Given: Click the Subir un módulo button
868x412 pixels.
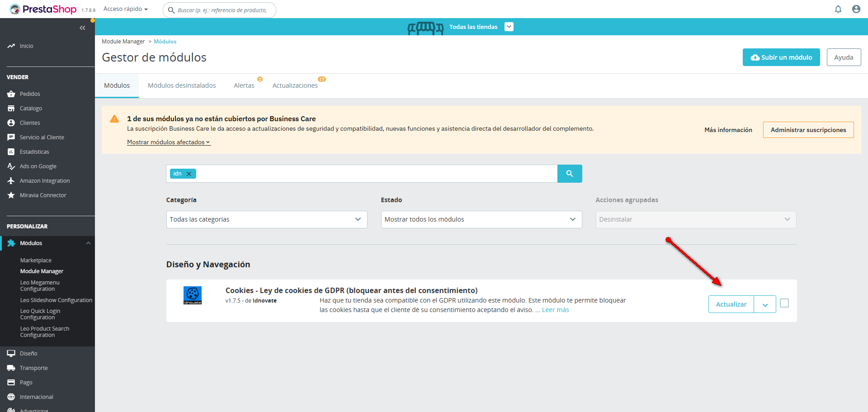Looking at the screenshot, I should pos(781,57).
